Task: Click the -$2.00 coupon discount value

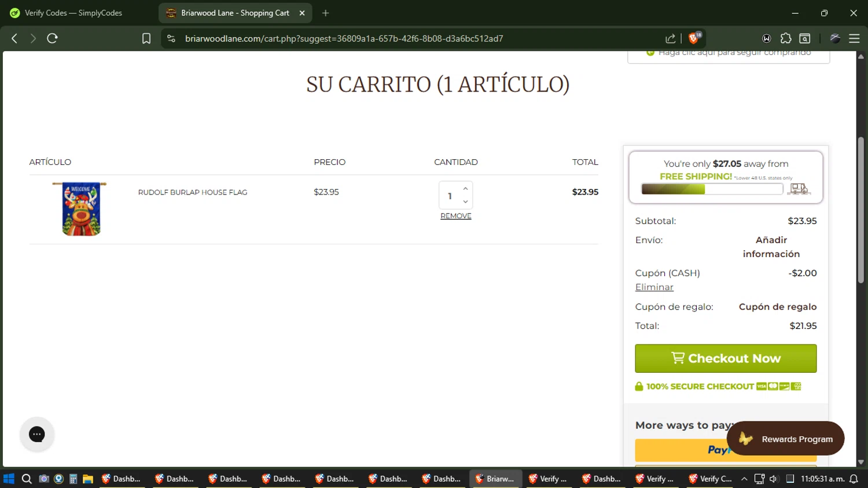Action: (803, 273)
